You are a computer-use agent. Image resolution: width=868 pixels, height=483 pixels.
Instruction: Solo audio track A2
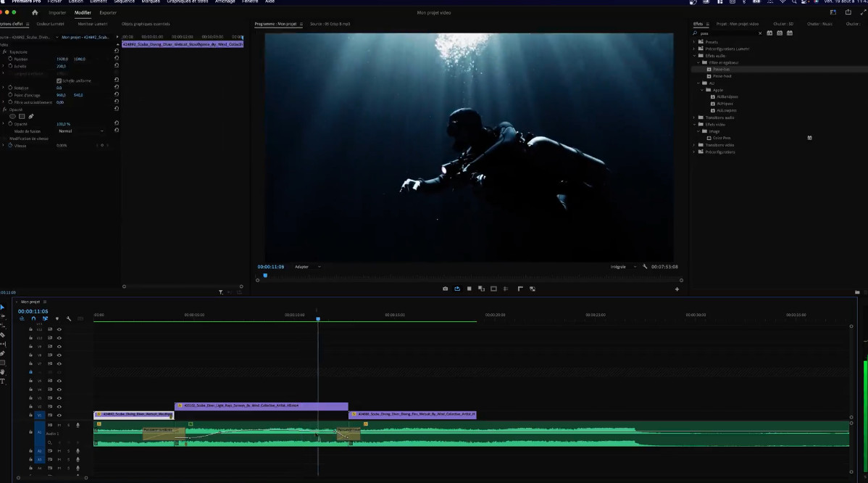[69, 451]
